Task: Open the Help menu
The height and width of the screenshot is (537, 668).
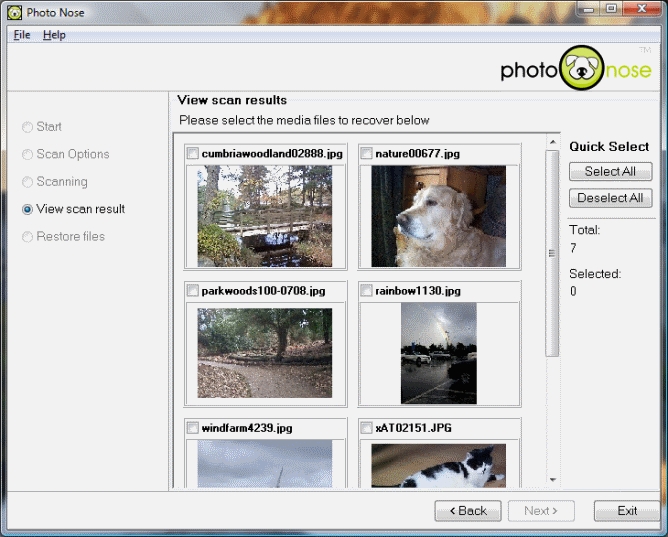Action: pos(54,35)
